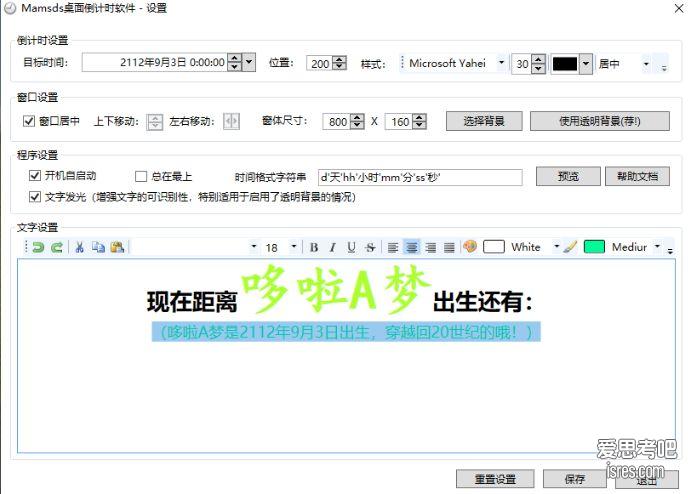Open the Medium highlight color dropdown

(657, 246)
